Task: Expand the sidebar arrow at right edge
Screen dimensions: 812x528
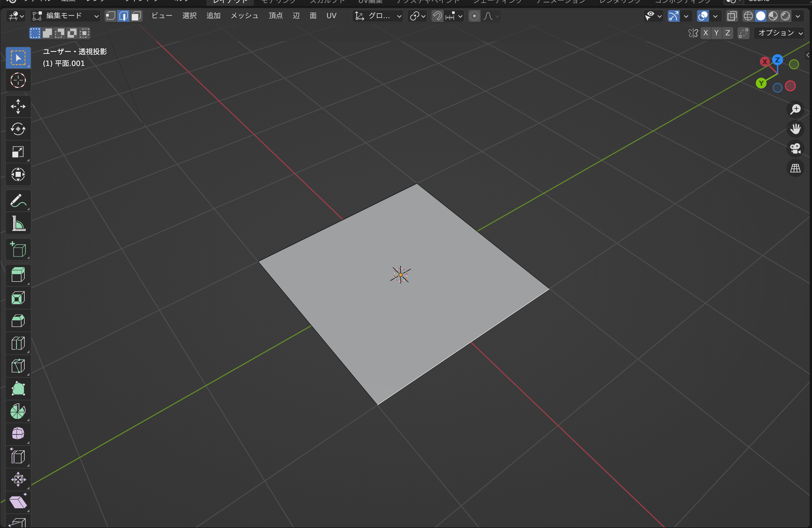Action: tap(807, 55)
